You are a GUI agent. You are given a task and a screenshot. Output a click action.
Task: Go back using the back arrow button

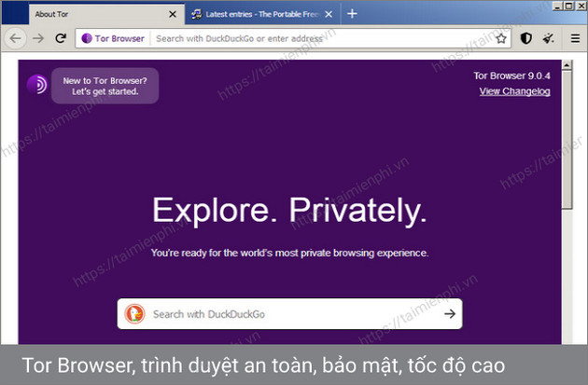(15, 38)
